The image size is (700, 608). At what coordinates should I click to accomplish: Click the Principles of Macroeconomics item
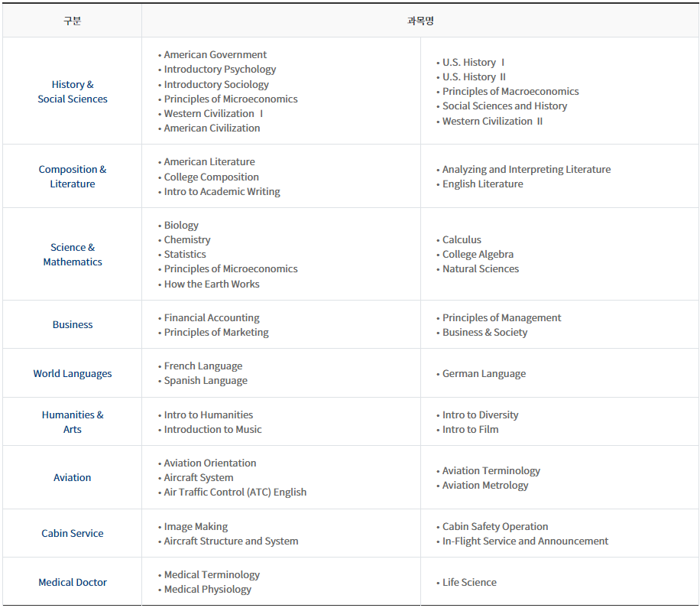click(510, 92)
